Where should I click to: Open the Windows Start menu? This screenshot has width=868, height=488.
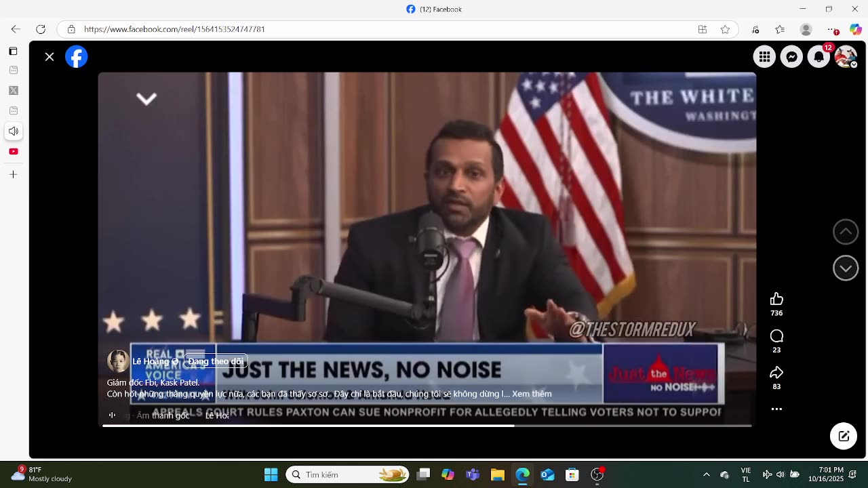(271, 474)
